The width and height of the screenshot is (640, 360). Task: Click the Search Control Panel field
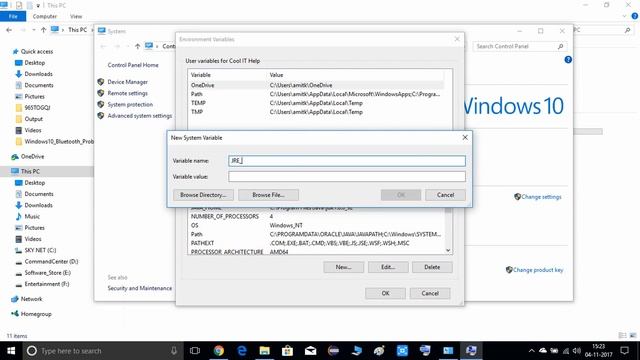tap(520, 47)
